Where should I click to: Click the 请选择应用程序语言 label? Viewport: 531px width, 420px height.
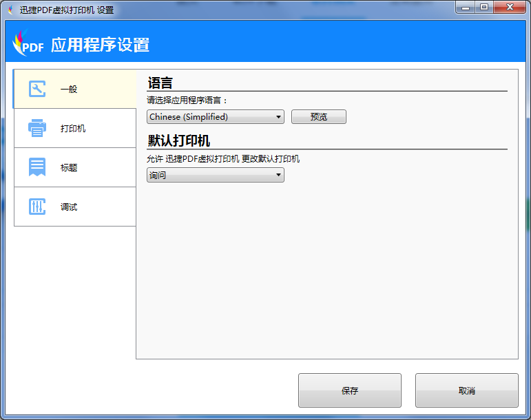click(187, 100)
